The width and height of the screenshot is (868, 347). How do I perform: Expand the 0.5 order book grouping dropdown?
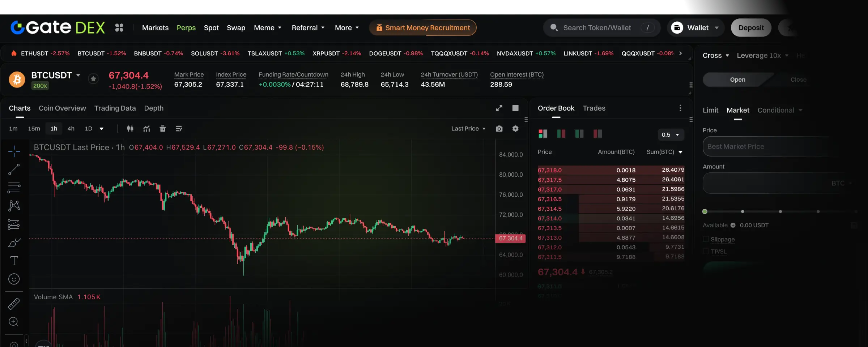click(x=670, y=135)
